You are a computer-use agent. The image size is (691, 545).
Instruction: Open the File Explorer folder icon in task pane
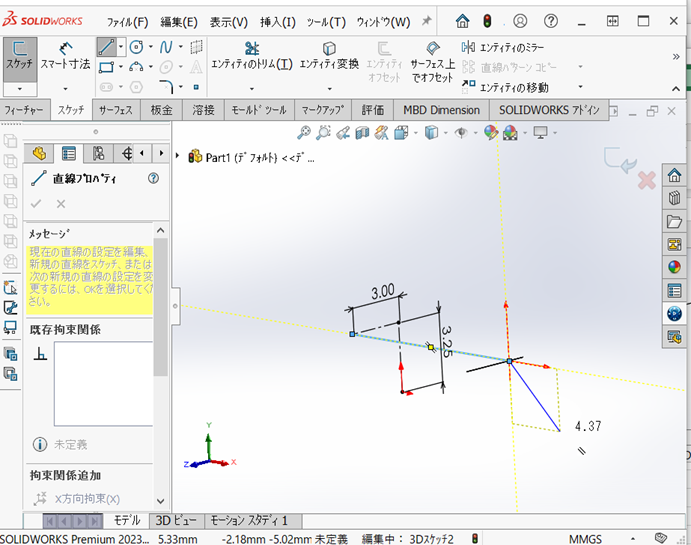point(675,221)
